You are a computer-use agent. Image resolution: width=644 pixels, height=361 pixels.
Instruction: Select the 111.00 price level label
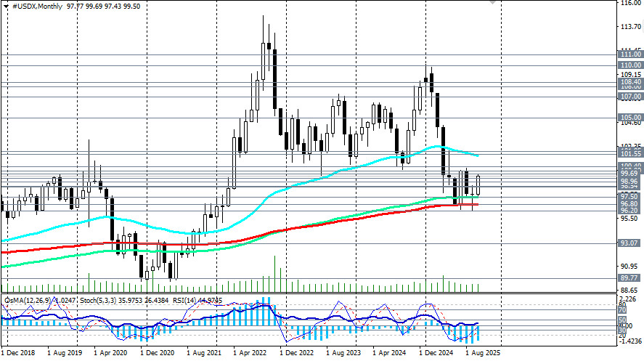[x=629, y=54]
